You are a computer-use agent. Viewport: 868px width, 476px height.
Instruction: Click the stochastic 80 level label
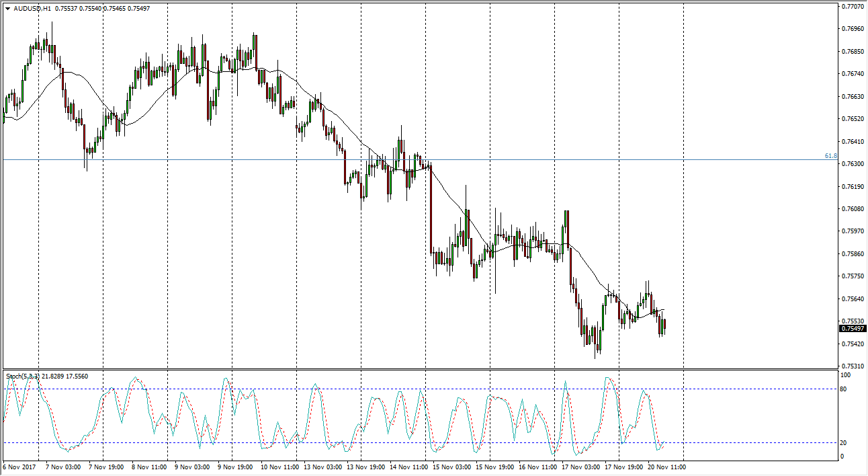pos(844,389)
